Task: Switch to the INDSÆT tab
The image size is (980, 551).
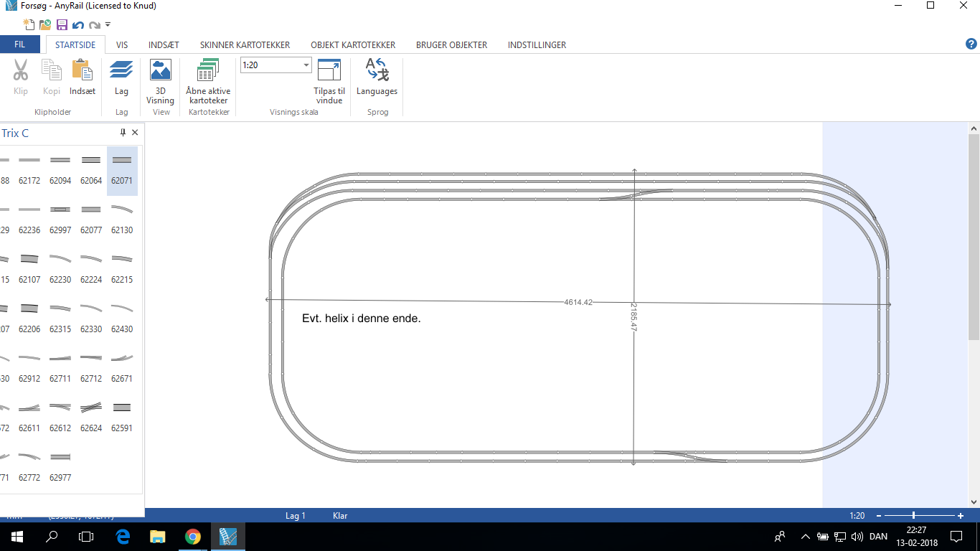Action: 164,44
